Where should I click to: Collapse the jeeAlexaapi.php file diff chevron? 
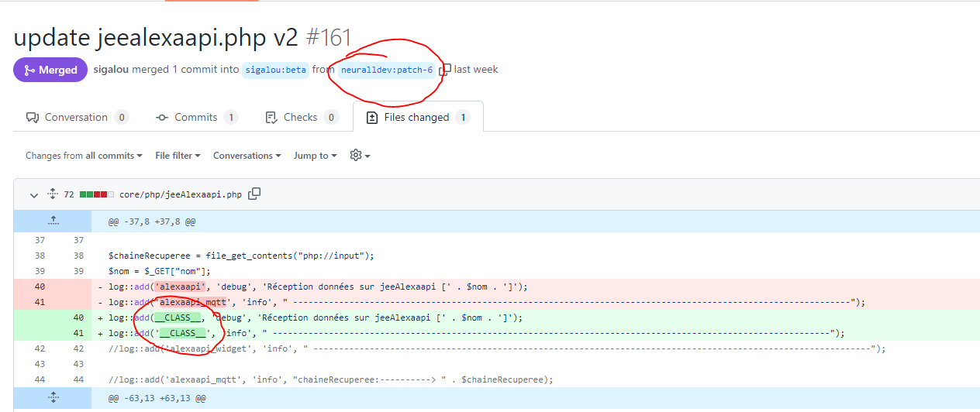(33, 194)
